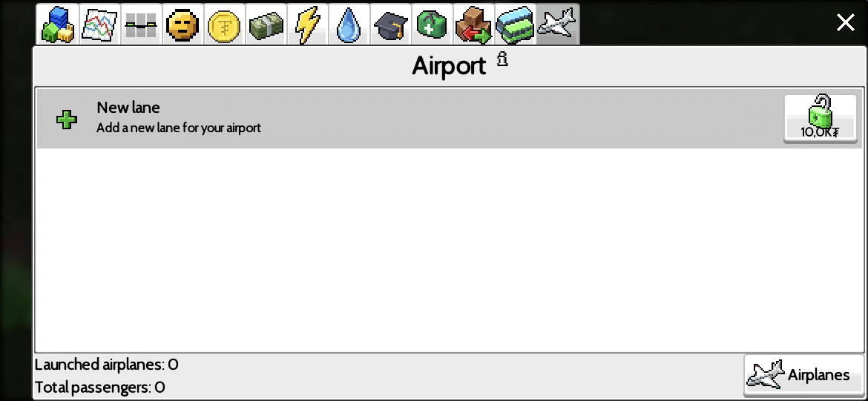Image resolution: width=868 pixels, height=401 pixels.
Task: Open the line chart statistics tab
Action: click(99, 25)
